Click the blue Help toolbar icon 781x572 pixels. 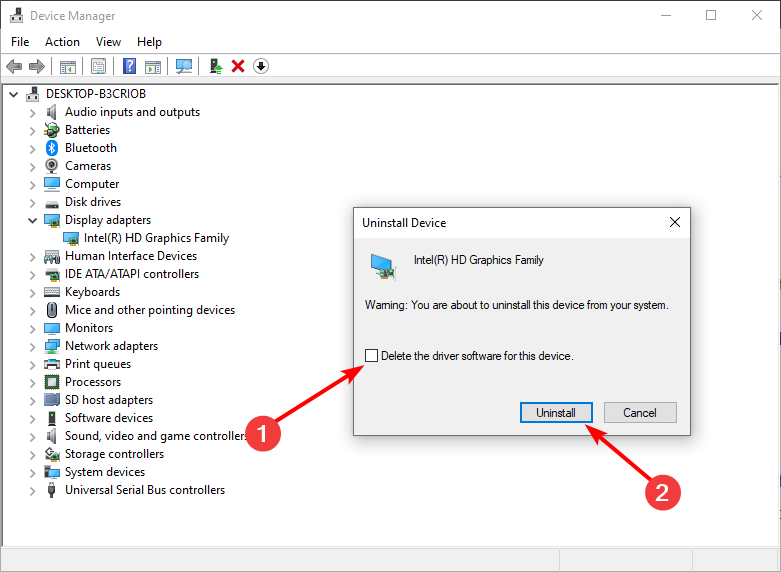(130, 66)
